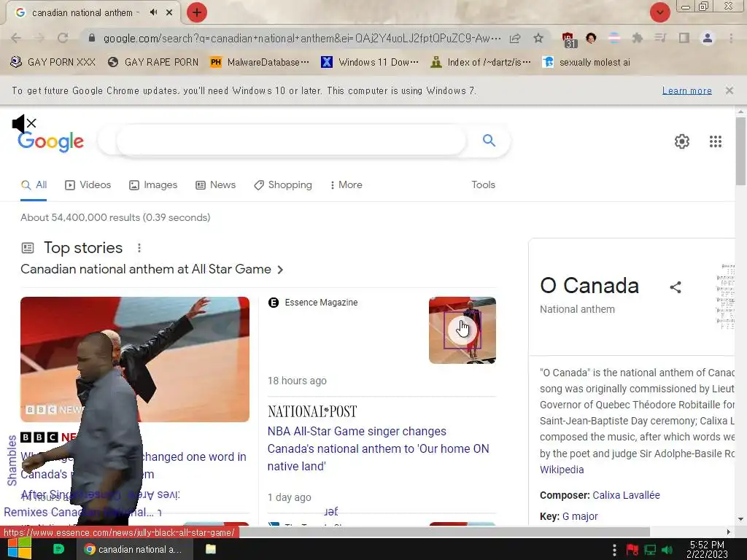Submit search with magnifying glass icon

[x=489, y=141]
